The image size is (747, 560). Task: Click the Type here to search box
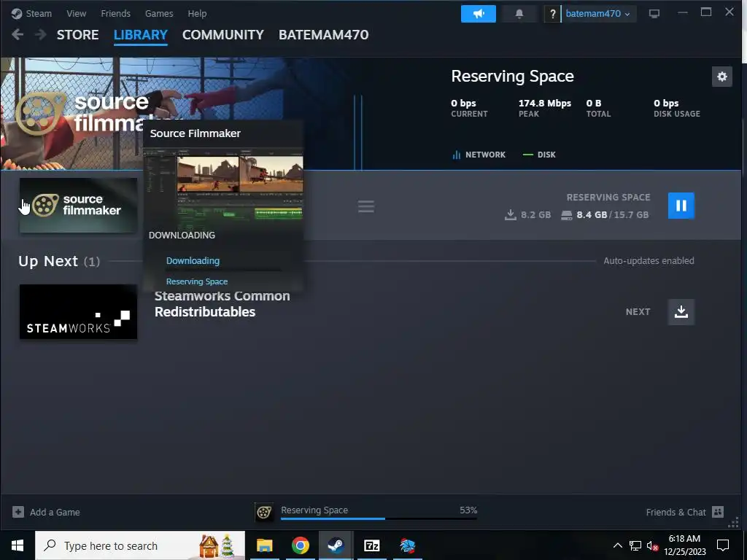(140, 545)
